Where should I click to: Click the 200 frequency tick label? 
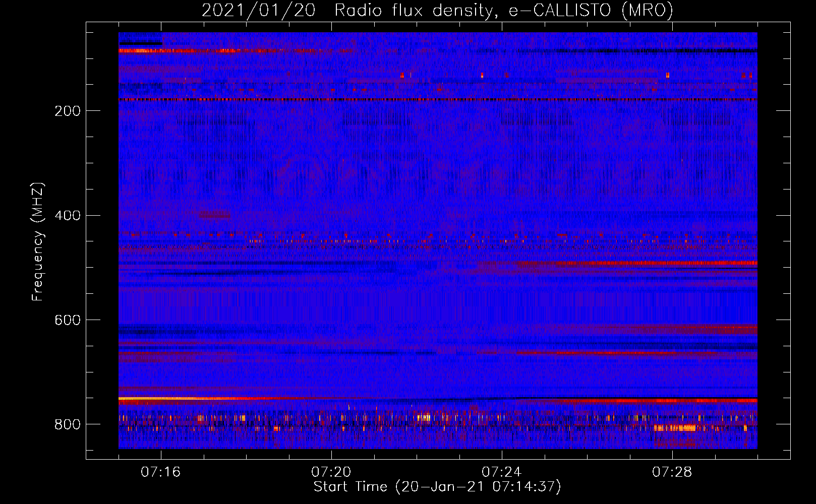68,111
